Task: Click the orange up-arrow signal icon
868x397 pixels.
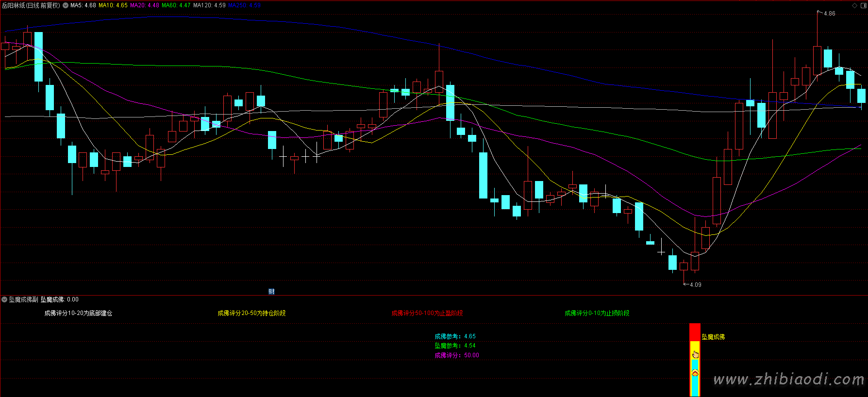Action: coord(695,373)
